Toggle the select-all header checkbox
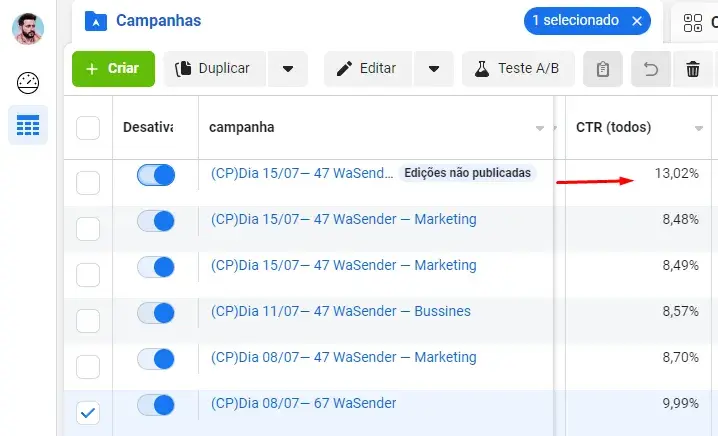 click(x=88, y=128)
